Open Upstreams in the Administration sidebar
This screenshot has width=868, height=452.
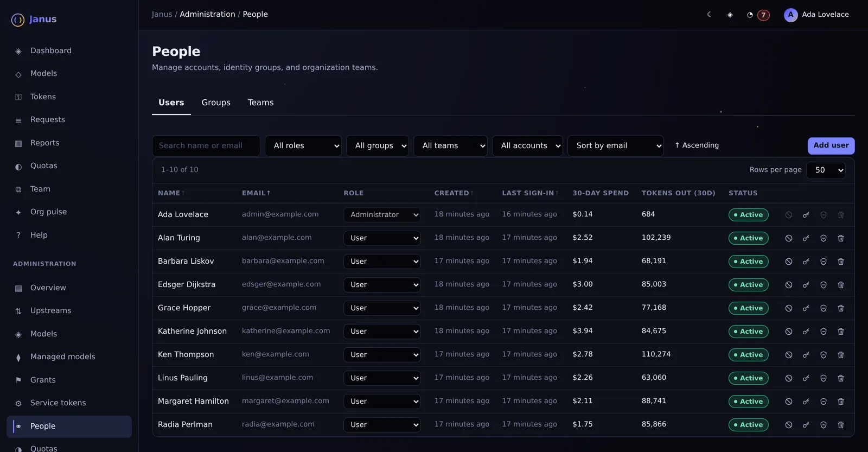(69, 310)
